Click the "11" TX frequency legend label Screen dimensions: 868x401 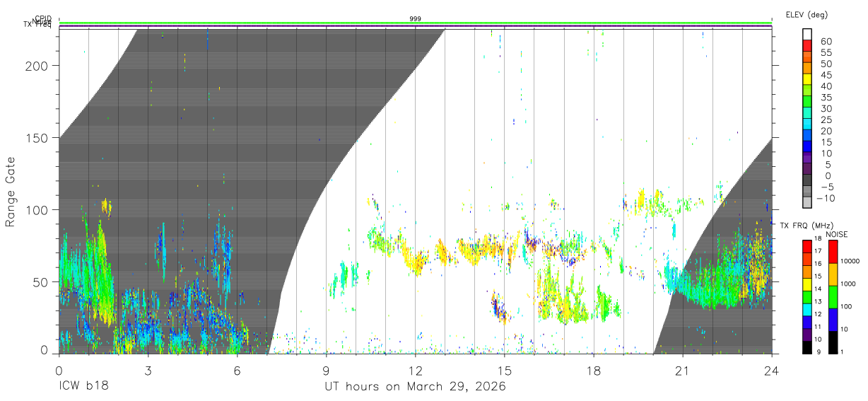coord(818,327)
